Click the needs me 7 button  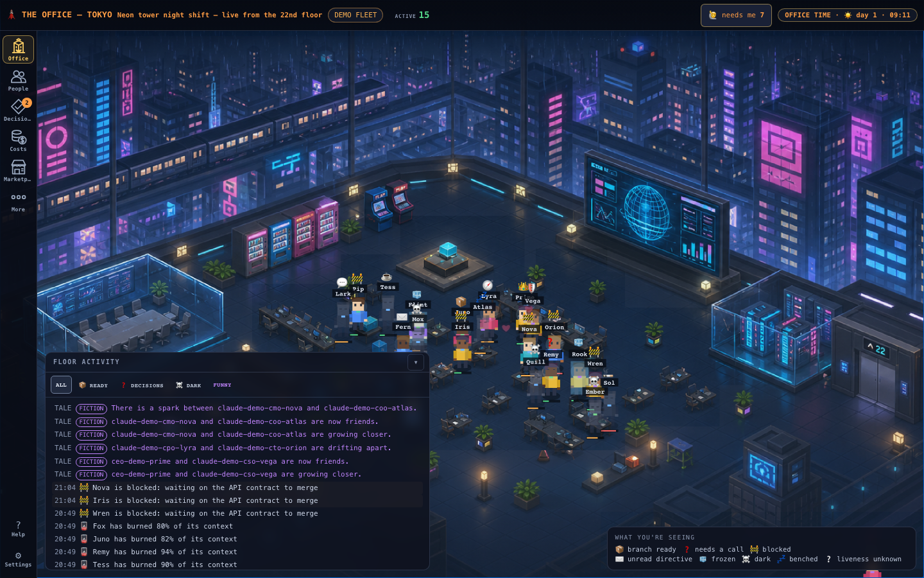tap(736, 15)
